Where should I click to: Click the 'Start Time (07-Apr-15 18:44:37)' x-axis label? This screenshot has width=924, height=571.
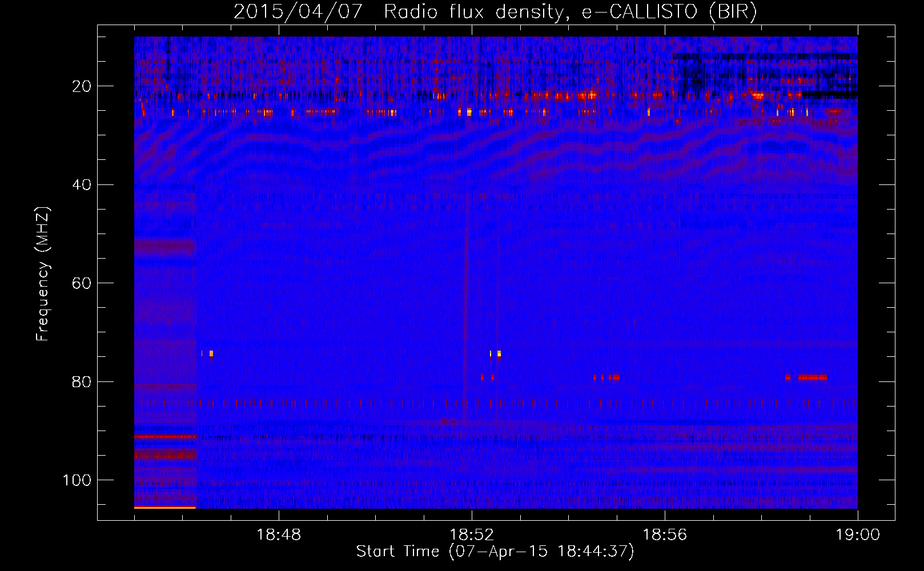click(495, 552)
